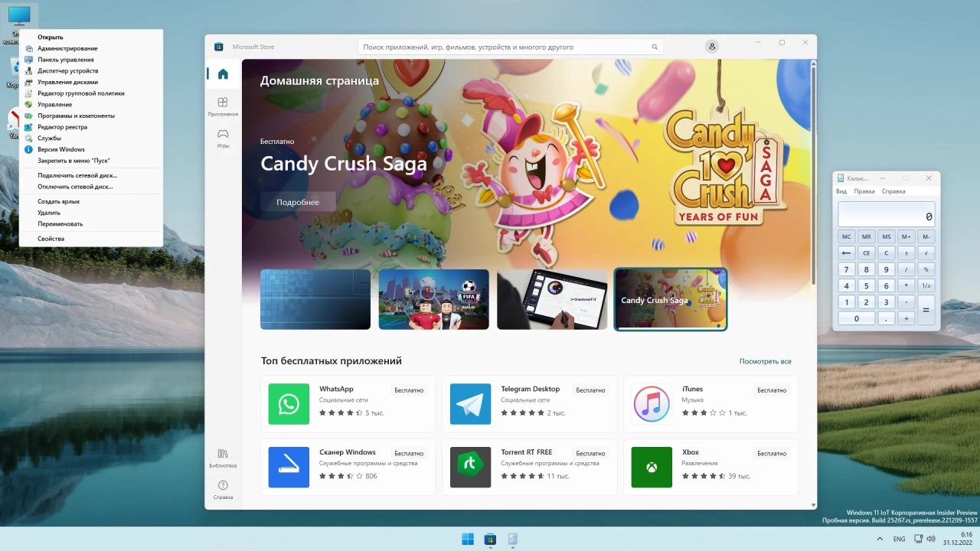Select Редактор реестра in the context menu
980x551 pixels.
(91, 127)
